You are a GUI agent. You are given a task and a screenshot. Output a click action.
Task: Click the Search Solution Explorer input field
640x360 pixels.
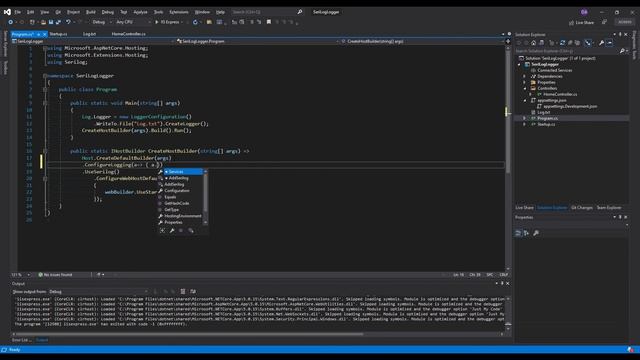coord(567,51)
